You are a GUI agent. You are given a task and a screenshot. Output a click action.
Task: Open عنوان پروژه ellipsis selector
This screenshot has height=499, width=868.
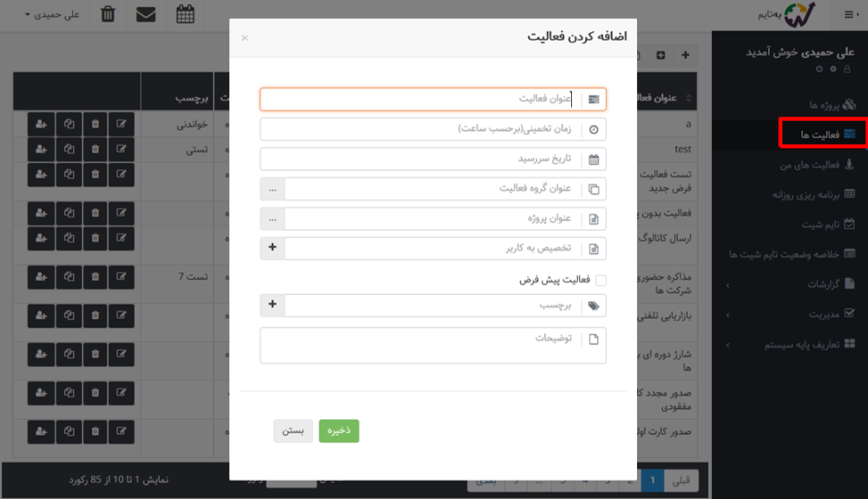coord(273,219)
